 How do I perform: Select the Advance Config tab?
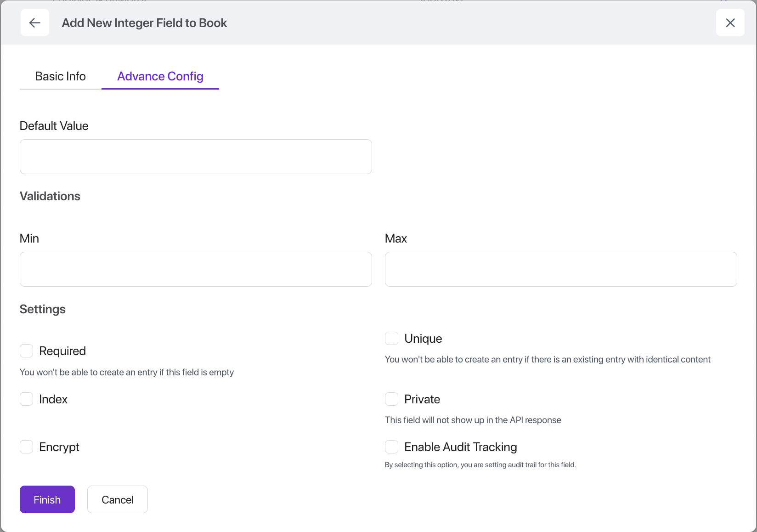pyautogui.click(x=160, y=76)
